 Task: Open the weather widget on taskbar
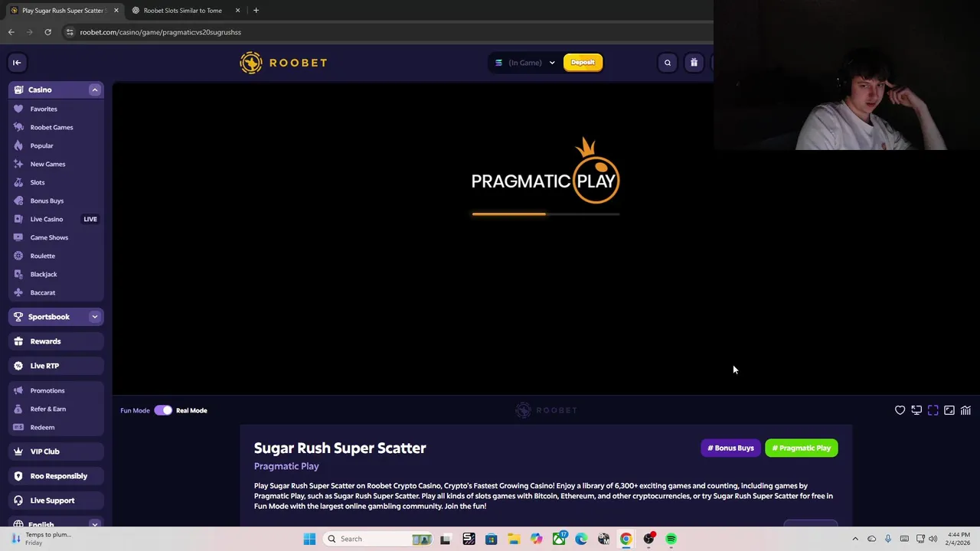(42, 539)
